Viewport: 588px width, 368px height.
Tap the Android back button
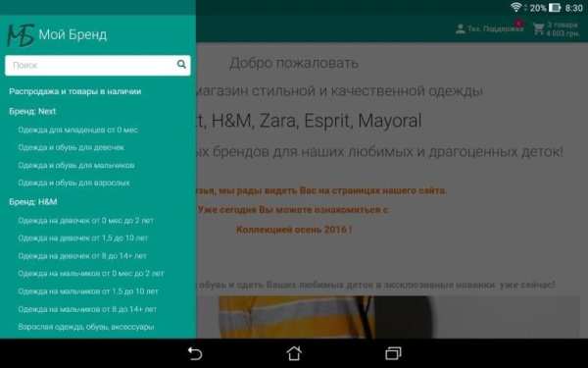(x=195, y=353)
